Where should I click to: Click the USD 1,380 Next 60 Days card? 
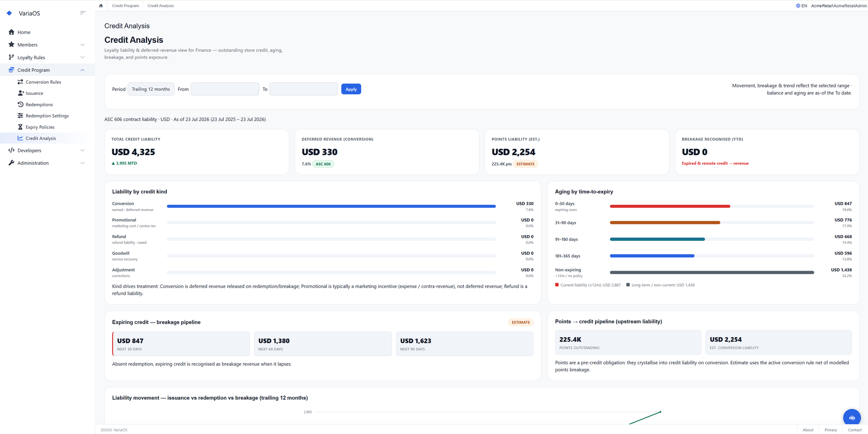[323, 344]
